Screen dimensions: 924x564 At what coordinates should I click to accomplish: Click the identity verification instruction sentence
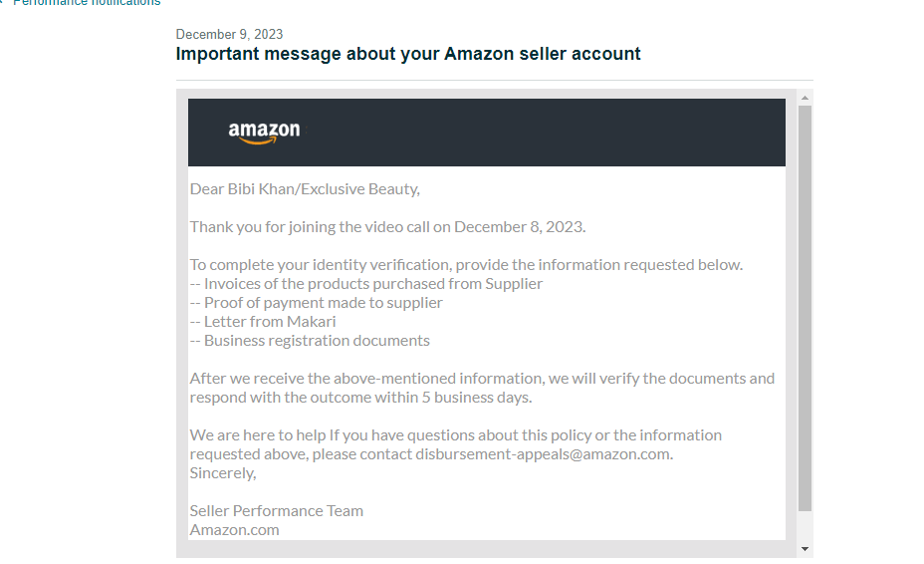[x=466, y=265]
